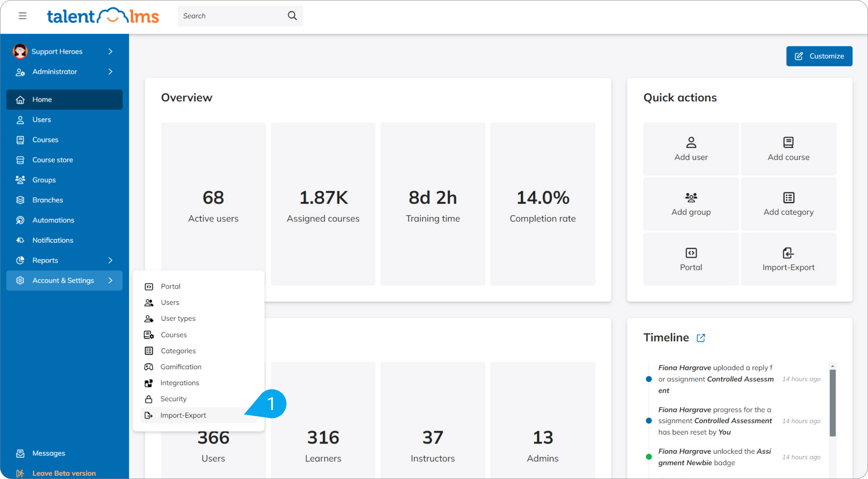
Task: Click the Support Heroes avatar
Action: click(x=20, y=51)
